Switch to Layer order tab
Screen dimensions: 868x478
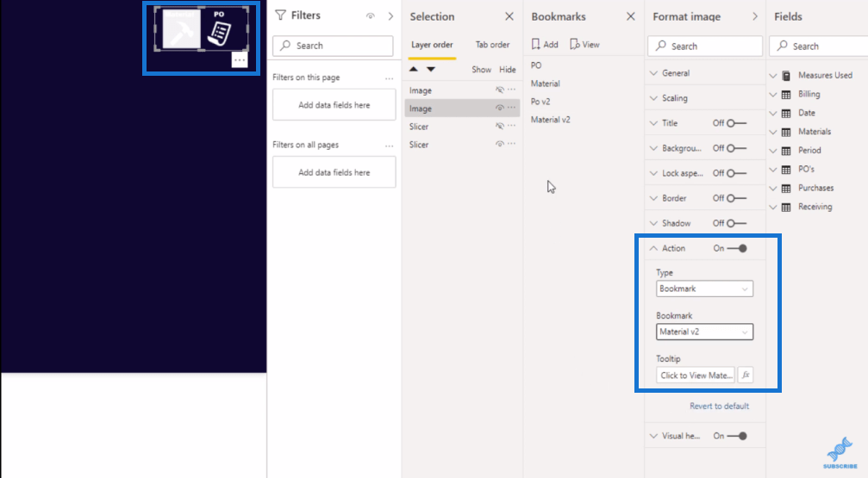pyautogui.click(x=432, y=45)
